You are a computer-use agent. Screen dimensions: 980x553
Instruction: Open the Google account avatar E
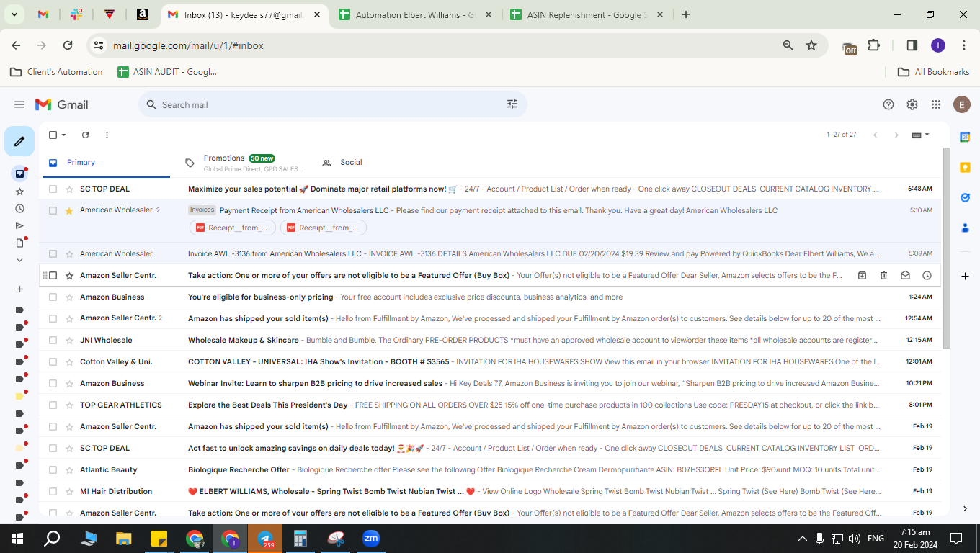962,104
